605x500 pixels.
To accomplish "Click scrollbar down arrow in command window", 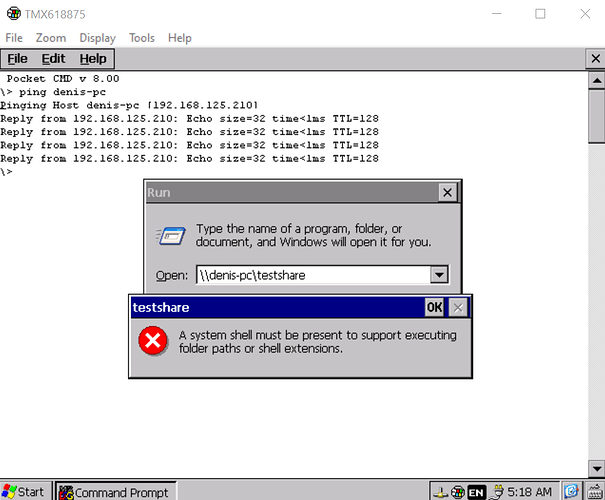I will coord(597,469).
